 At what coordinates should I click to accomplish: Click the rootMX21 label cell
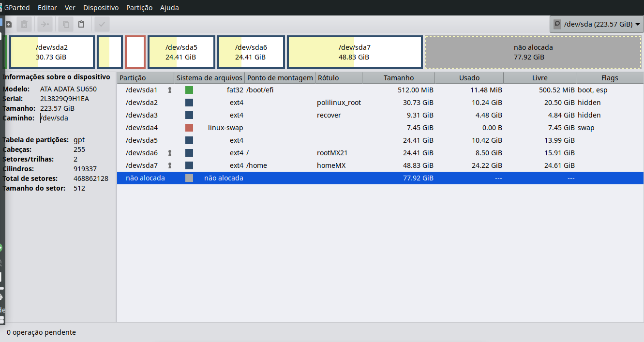(x=332, y=153)
